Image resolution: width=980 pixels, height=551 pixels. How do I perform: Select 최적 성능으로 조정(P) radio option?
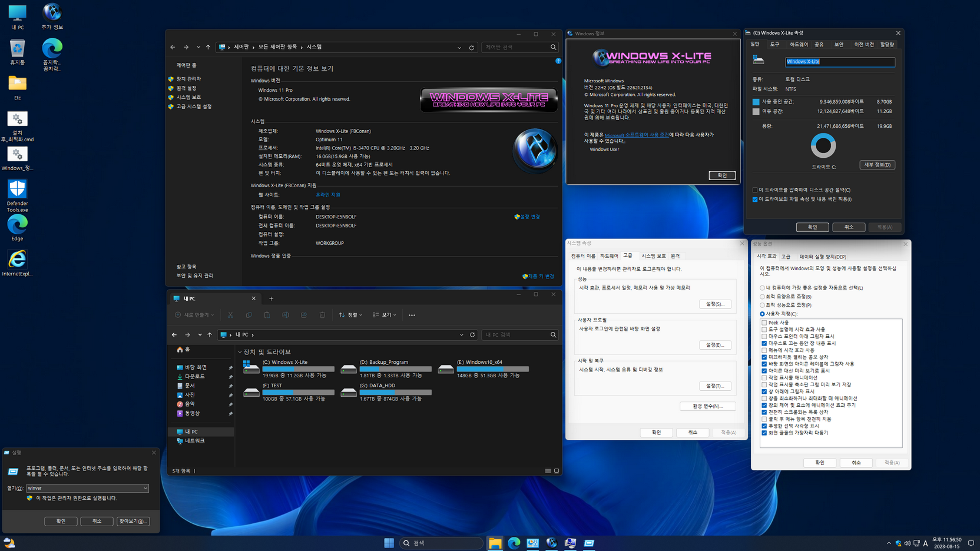[x=762, y=305]
